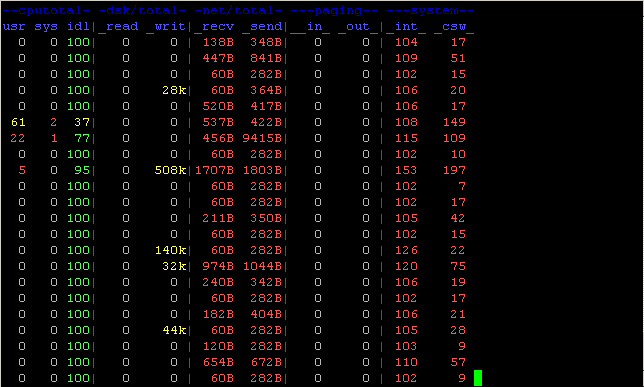Screen dimensions: 644x387
Task: Select the recv value 520B
Action: [x=218, y=106]
